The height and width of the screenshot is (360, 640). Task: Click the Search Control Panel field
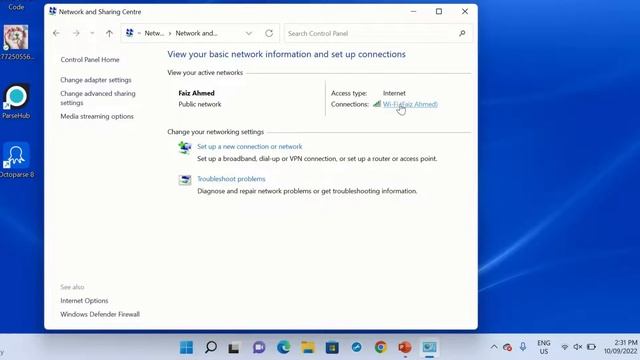pos(378,33)
